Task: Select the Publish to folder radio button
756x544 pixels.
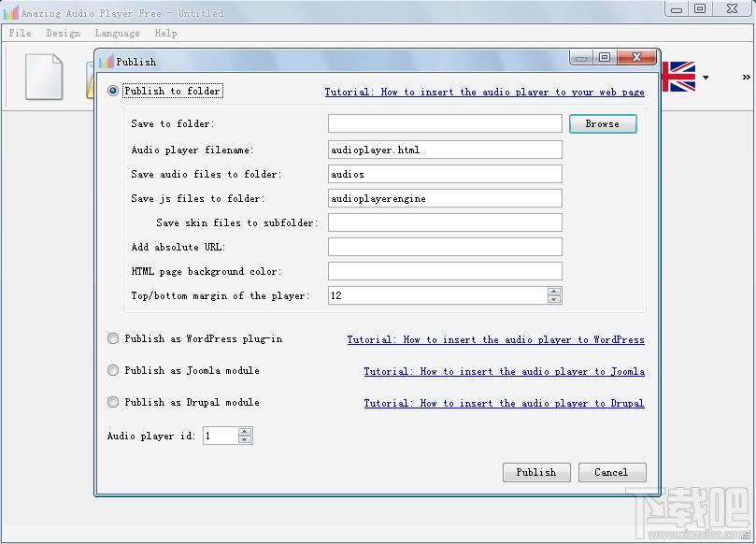Action: 113,91
